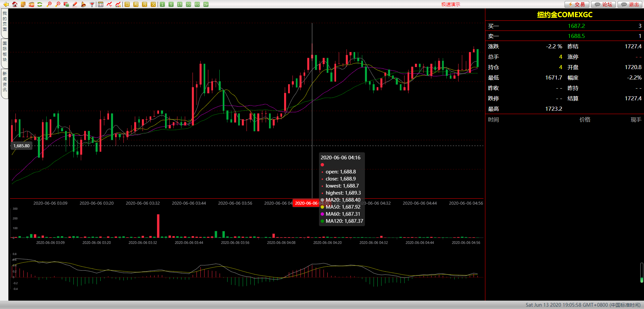The height and width of the screenshot is (309, 644).
Task: Click the orange X period icon
Action: pyautogui.click(x=153, y=4)
